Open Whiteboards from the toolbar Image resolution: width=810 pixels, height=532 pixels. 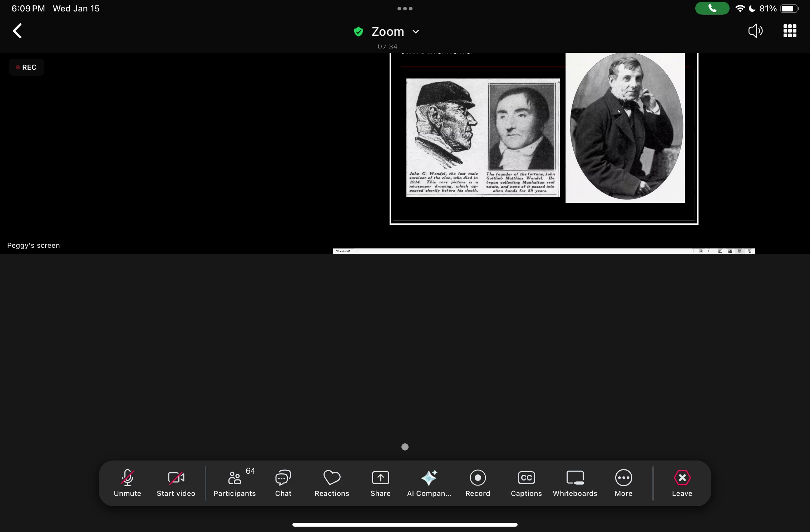(x=575, y=483)
